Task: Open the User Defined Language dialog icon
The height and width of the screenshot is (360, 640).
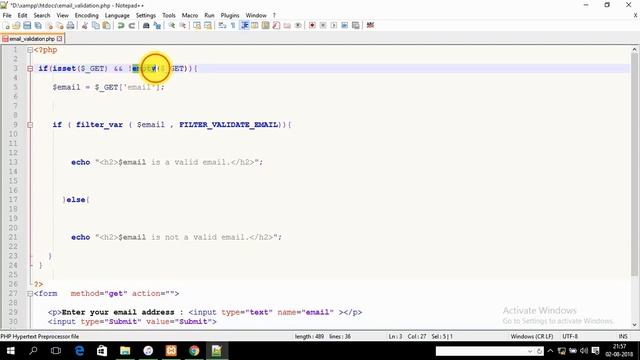Action: (x=255, y=25)
